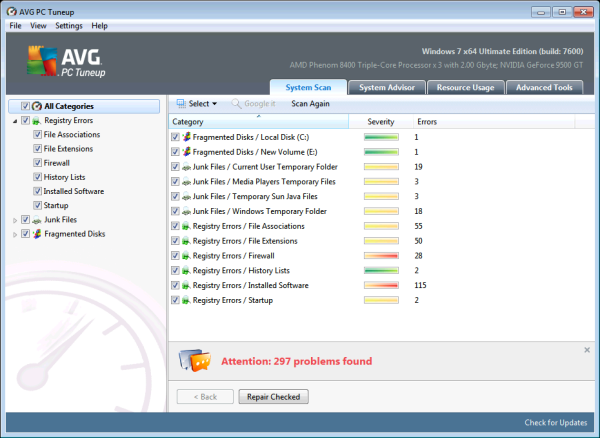The height and width of the screenshot is (438, 600).
Task: Click the icon of the Current User Temporary Folder row
Action: [x=186, y=167]
